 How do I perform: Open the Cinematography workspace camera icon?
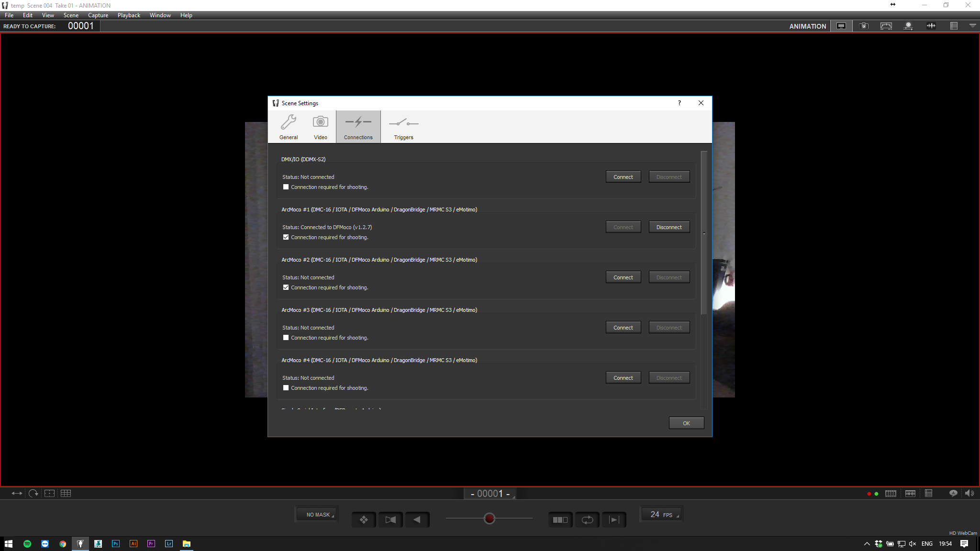pyautogui.click(x=864, y=26)
